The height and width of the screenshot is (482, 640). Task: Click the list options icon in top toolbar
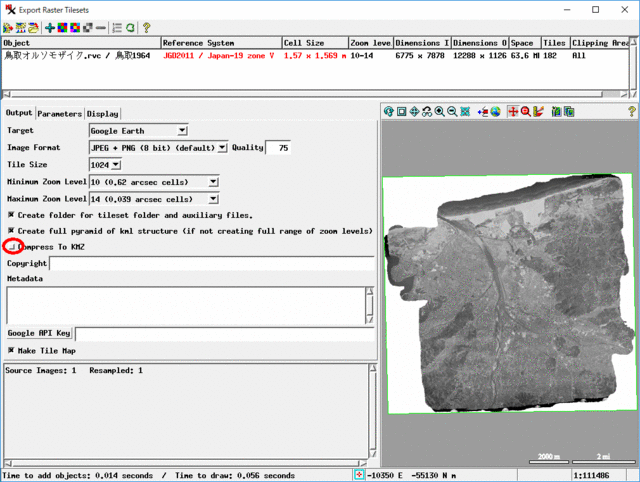click(x=117, y=28)
